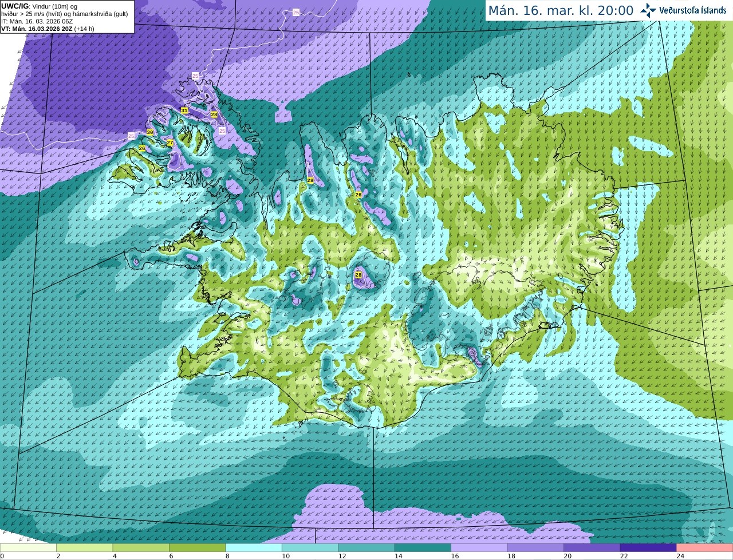Select the pink above-24 m/s swatch
The width and height of the screenshot is (733, 560).
click(x=705, y=548)
